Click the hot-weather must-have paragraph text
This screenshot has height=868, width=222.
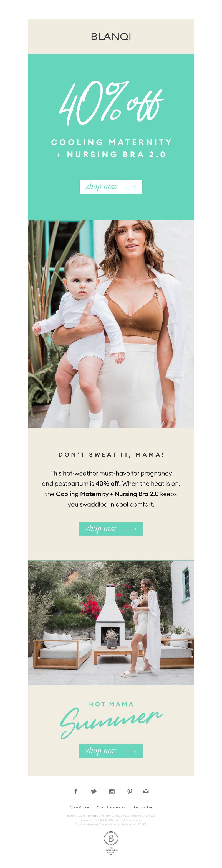111,489
